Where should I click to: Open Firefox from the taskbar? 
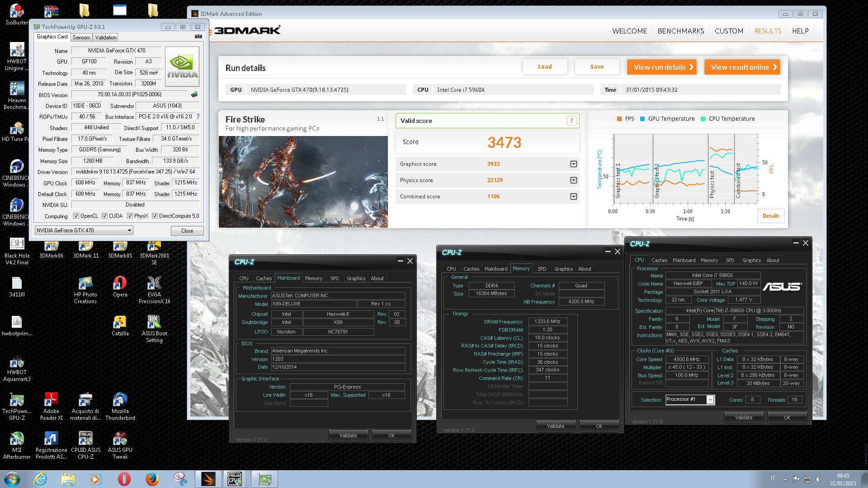coord(152,479)
